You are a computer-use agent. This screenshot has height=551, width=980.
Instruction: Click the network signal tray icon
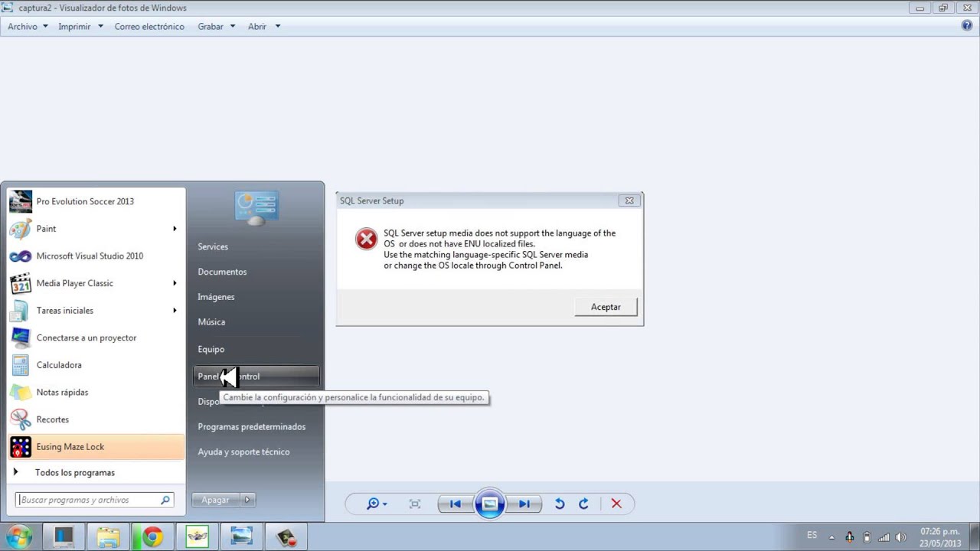point(884,537)
